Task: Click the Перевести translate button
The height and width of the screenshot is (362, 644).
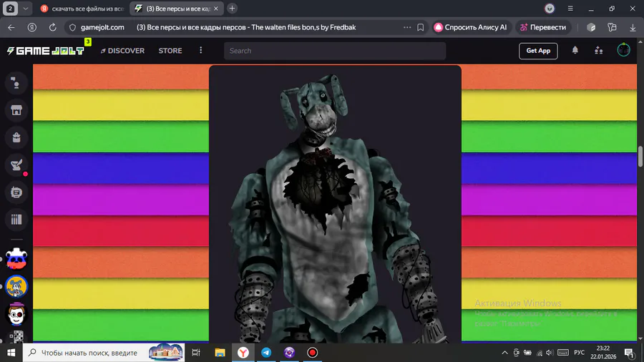Action: click(x=543, y=27)
